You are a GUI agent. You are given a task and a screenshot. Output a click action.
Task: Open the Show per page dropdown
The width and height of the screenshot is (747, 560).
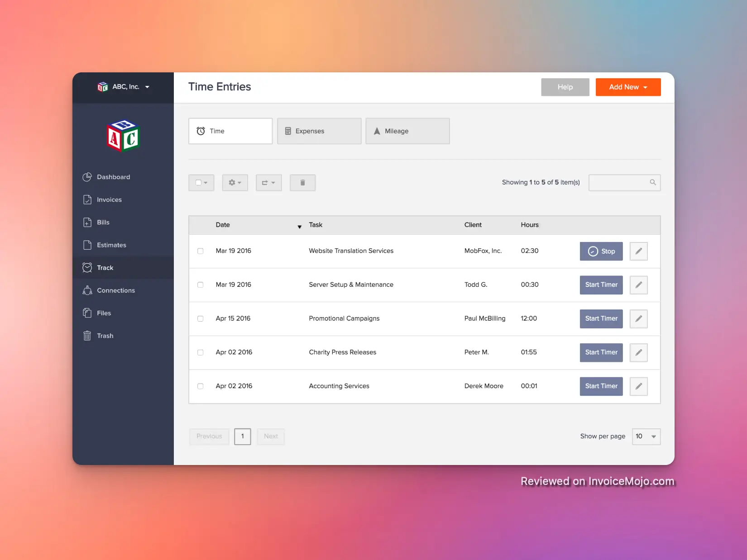point(646,437)
